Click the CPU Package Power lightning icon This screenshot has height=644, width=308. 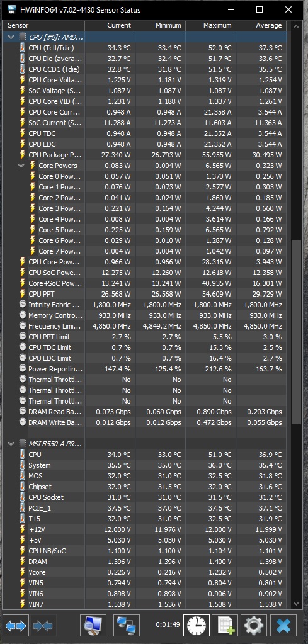coord(22,155)
